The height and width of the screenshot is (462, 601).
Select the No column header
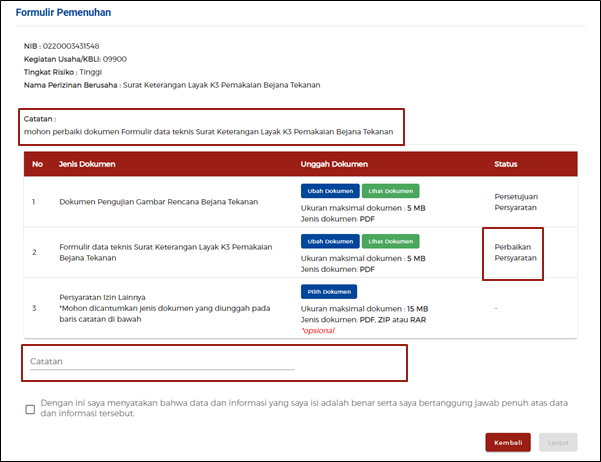(x=37, y=163)
